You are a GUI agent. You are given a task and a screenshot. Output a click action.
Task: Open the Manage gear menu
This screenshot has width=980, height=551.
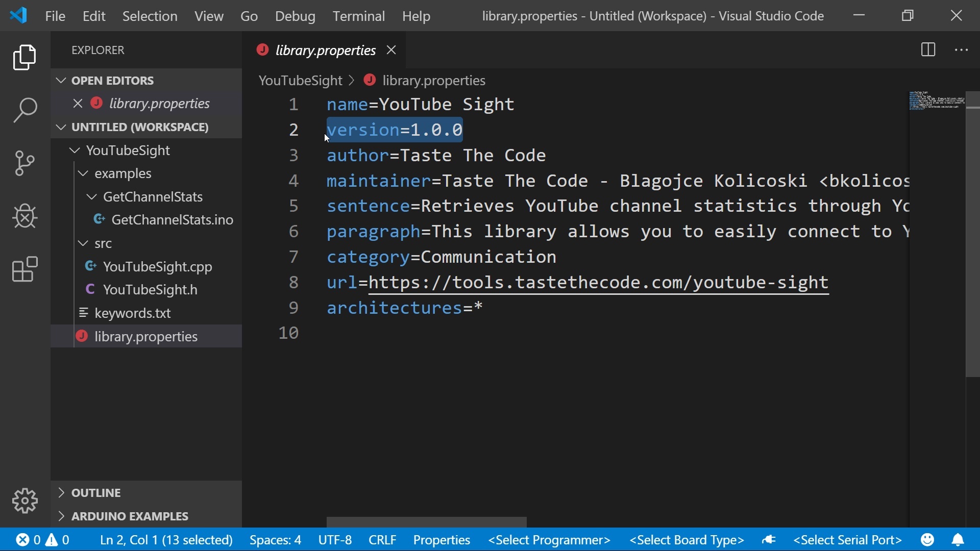coord(24,501)
